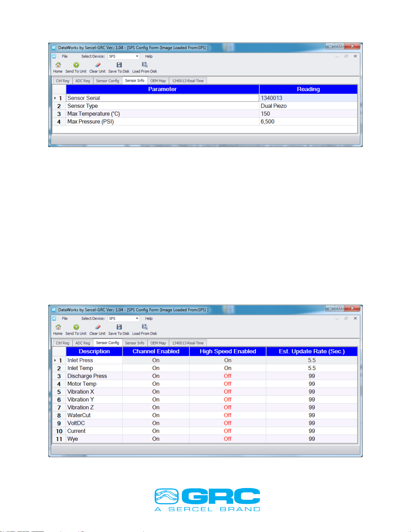Image resolution: width=411 pixels, height=532 pixels.
Task: Click Send To Unit in upper window
Action: [x=76, y=67]
